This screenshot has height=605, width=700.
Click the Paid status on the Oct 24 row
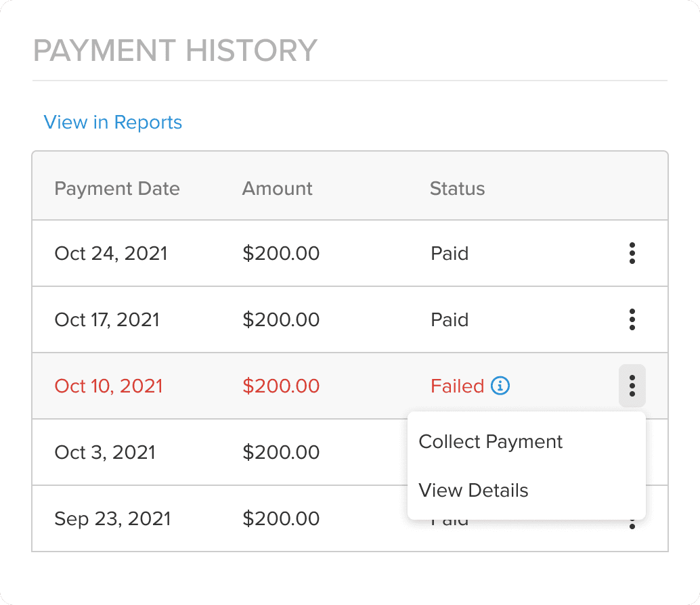[450, 254]
